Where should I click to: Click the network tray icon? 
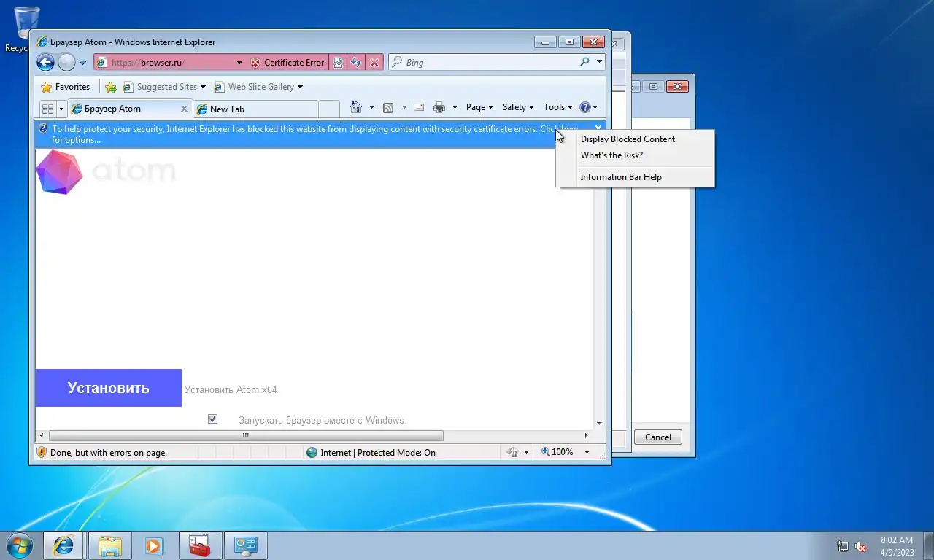843,546
